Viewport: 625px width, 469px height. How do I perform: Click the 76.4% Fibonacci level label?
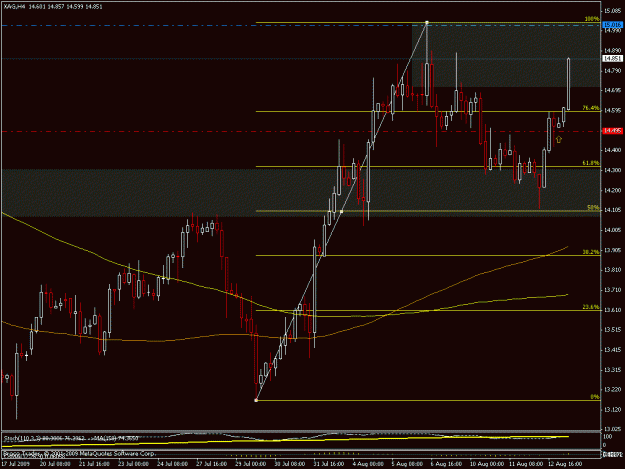click(x=591, y=108)
